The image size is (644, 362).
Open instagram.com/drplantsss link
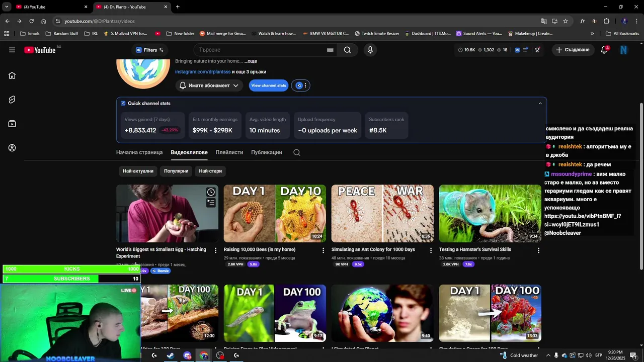click(203, 72)
